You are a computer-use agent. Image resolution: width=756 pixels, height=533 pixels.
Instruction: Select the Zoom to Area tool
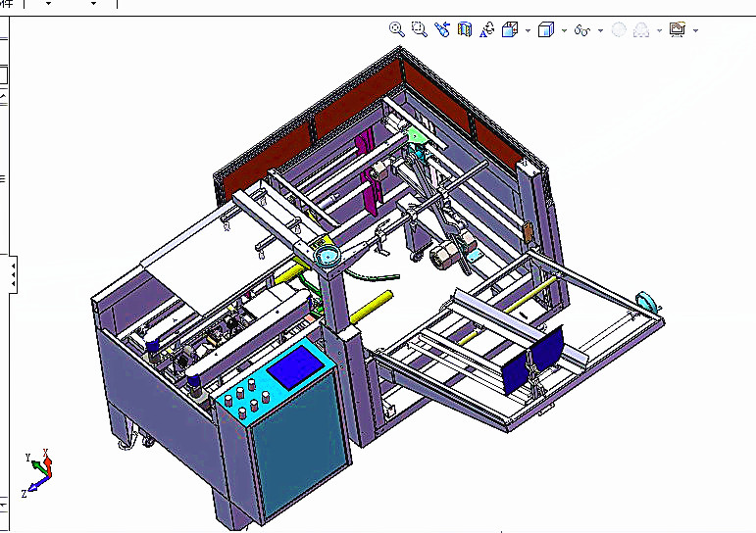(419, 29)
